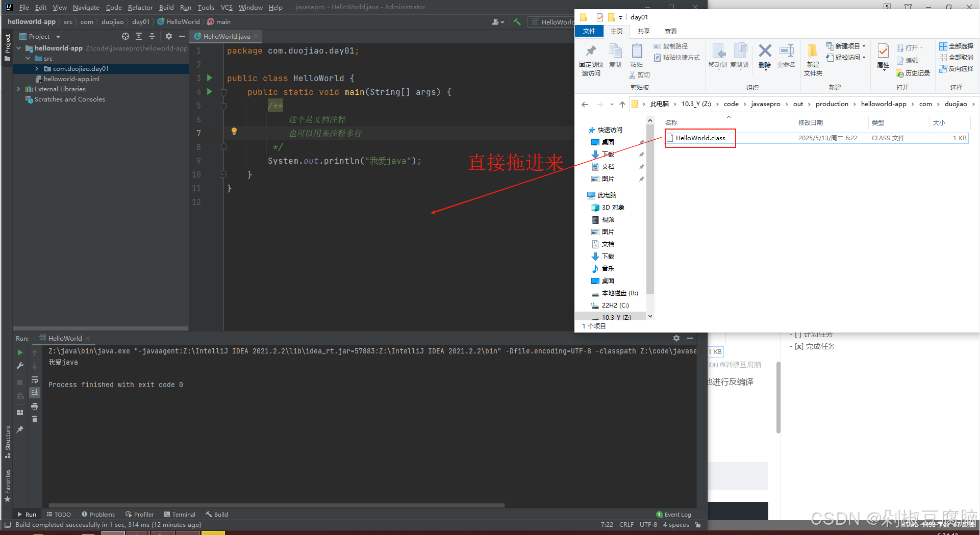Rerun HelloWorld with green play icon in Run panel
The height and width of the screenshot is (535, 980).
pos(20,352)
